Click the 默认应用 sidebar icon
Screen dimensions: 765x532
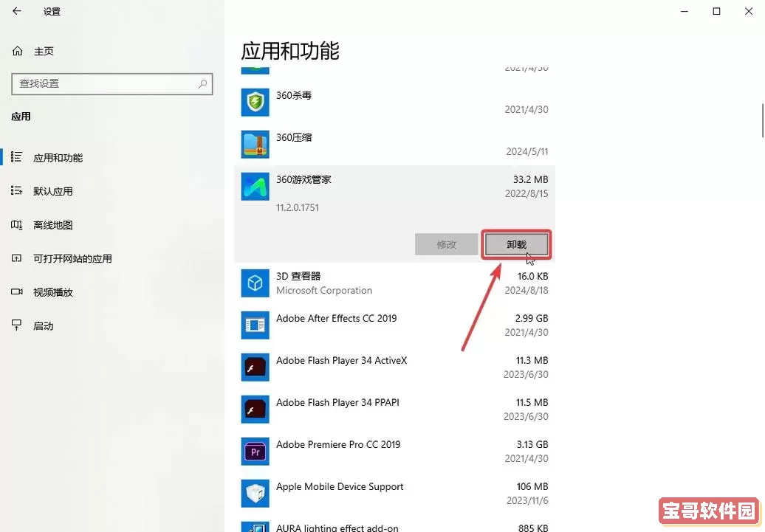pos(16,190)
